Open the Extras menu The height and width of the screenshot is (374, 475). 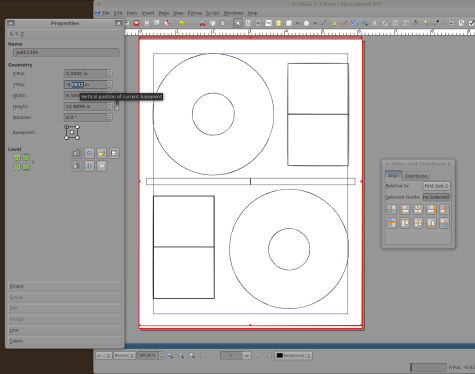(x=195, y=13)
